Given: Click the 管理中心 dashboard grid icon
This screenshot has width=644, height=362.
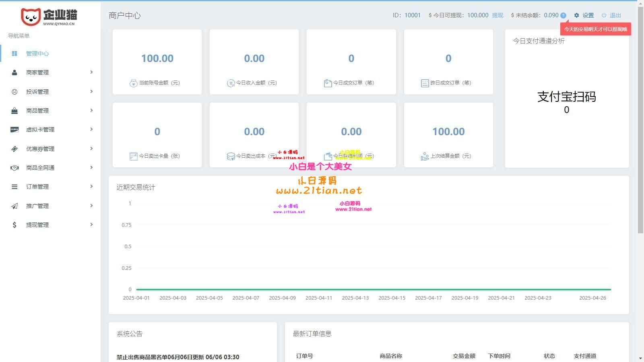Looking at the screenshot, I should (14, 53).
